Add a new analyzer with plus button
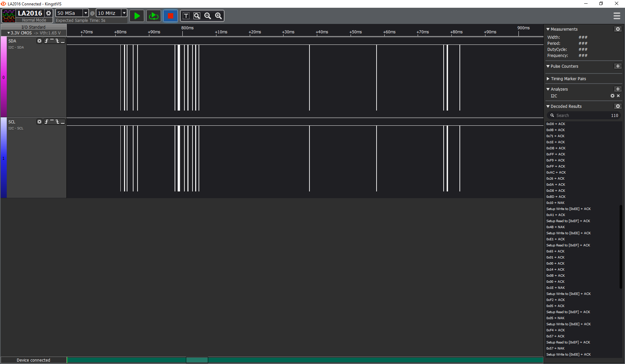The height and width of the screenshot is (364, 625). pyautogui.click(x=618, y=89)
